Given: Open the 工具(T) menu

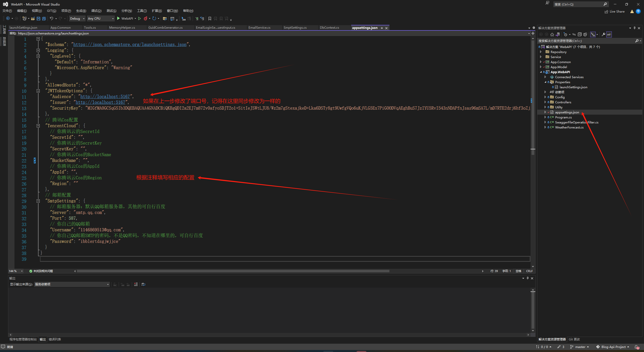Looking at the screenshot, I should pyautogui.click(x=142, y=11).
